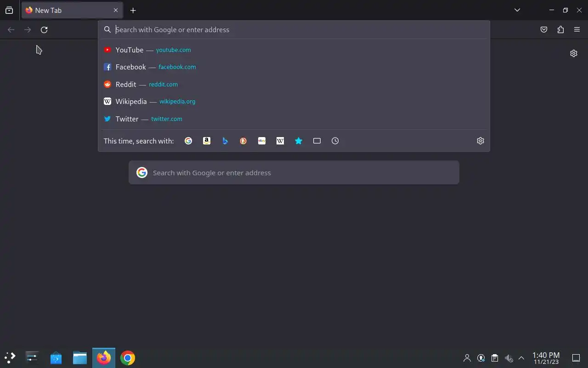
Task: Search bookmarks using the star icon
Action: click(299, 141)
